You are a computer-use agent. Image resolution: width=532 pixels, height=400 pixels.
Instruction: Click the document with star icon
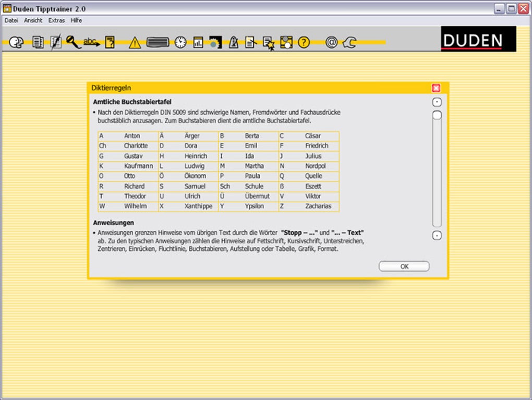[x=269, y=43]
